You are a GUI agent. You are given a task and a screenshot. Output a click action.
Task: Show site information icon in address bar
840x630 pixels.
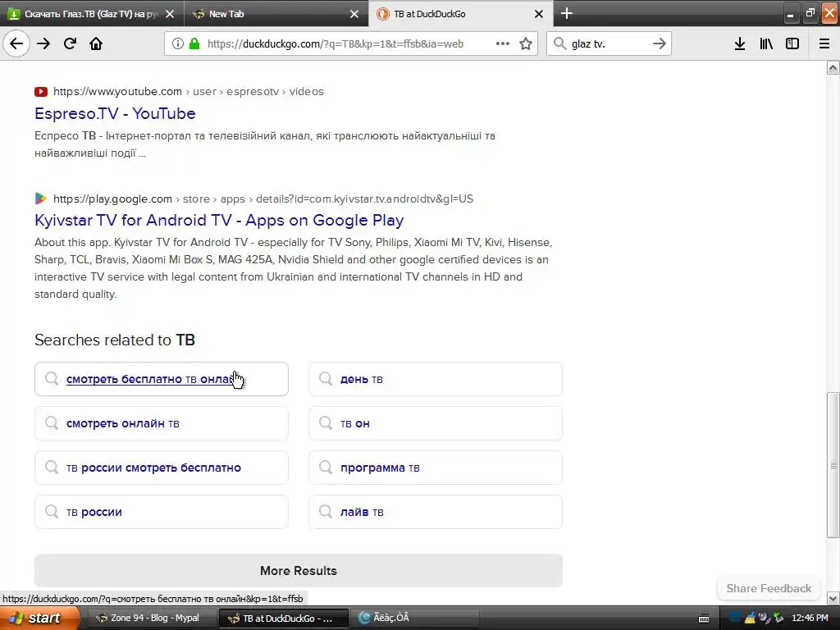point(177,44)
